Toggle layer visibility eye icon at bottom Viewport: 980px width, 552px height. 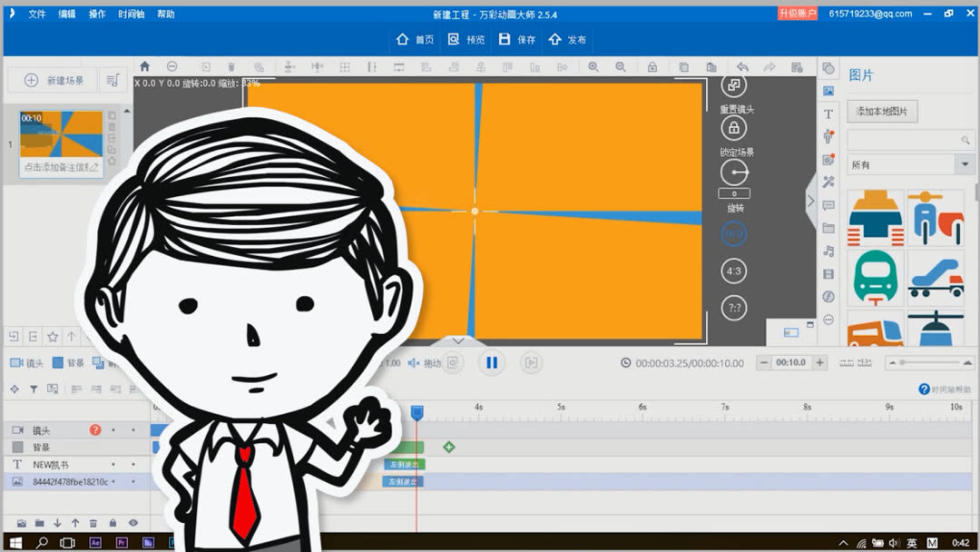[x=133, y=523]
